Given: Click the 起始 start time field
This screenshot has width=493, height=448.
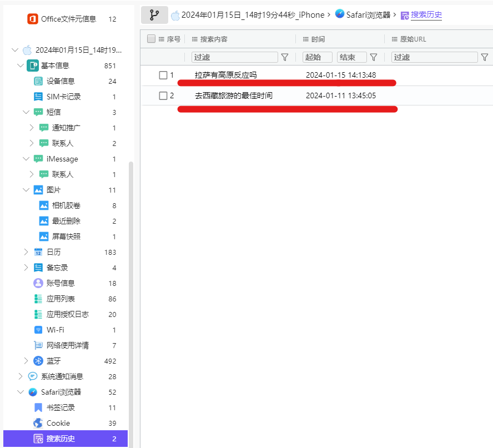Looking at the screenshot, I should pyautogui.click(x=317, y=57).
